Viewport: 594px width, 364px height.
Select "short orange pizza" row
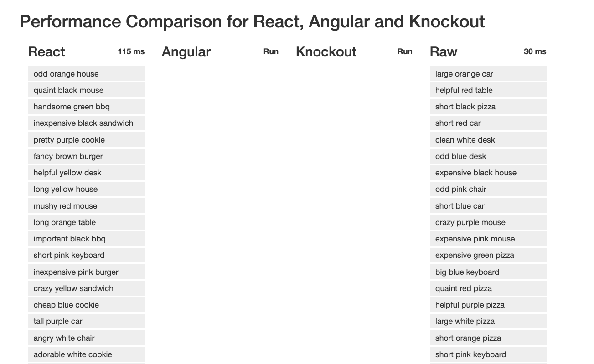pyautogui.click(x=488, y=338)
